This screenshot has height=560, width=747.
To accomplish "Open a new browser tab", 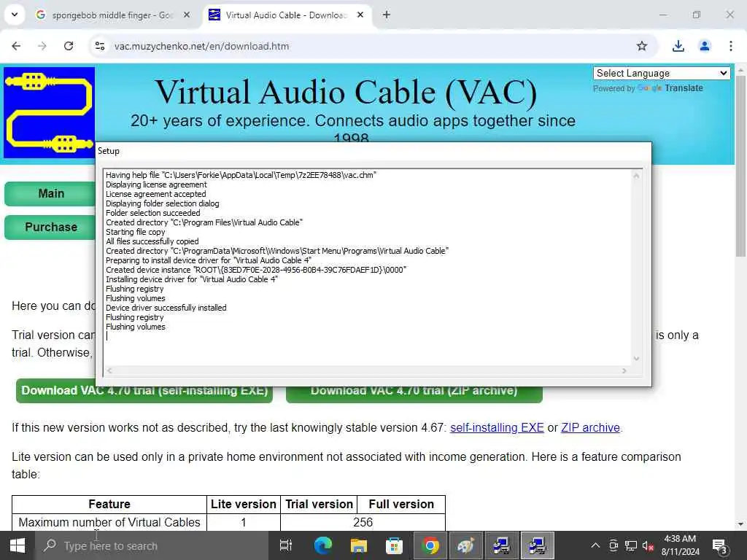I will [x=387, y=15].
